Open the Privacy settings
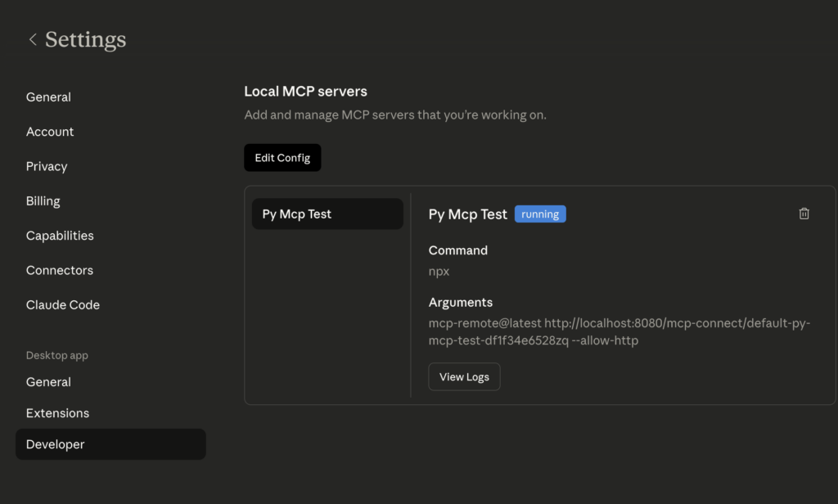Image resolution: width=838 pixels, height=504 pixels. (47, 166)
